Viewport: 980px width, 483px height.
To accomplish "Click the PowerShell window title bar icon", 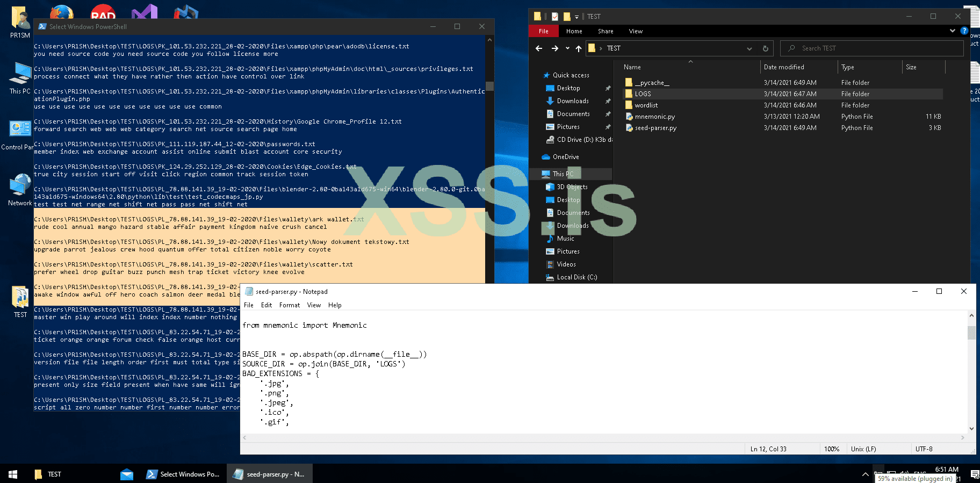I will [42, 26].
